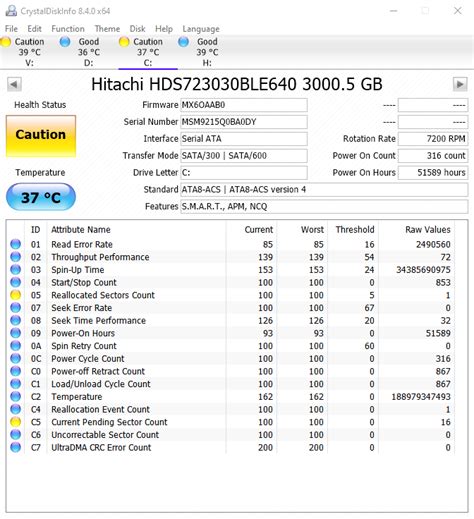Click the blue Good icon for D: drive
This screenshot has width=474, height=519.
(x=65, y=42)
